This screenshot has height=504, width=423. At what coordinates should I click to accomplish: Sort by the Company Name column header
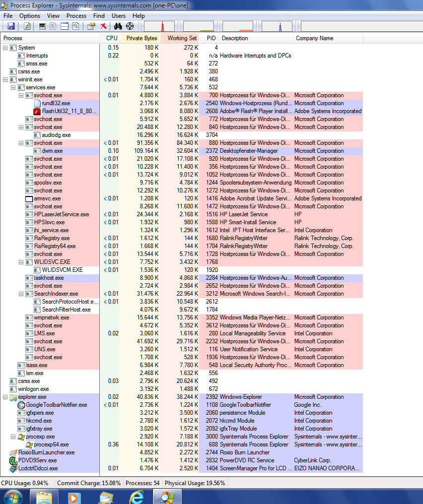point(328,38)
